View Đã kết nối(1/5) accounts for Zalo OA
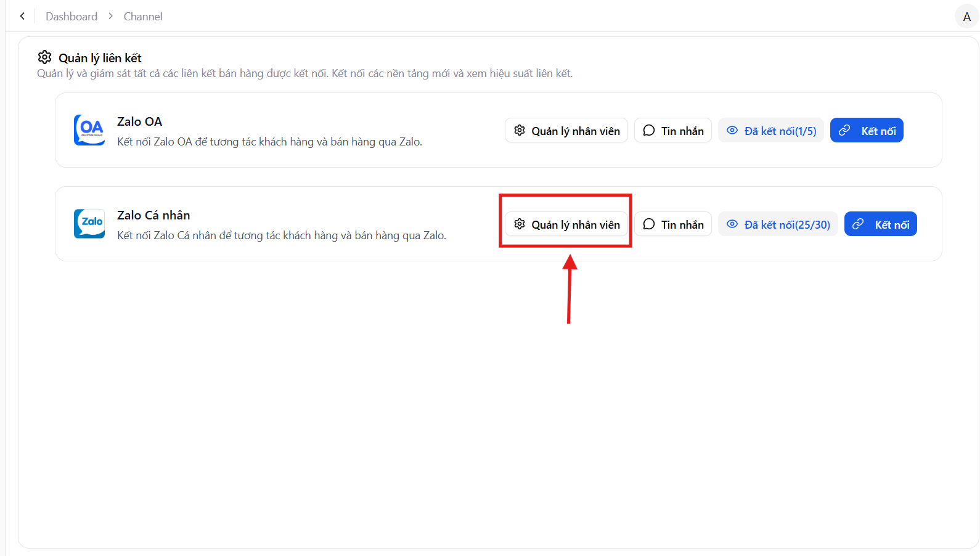980x556 pixels. click(x=771, y=131)
